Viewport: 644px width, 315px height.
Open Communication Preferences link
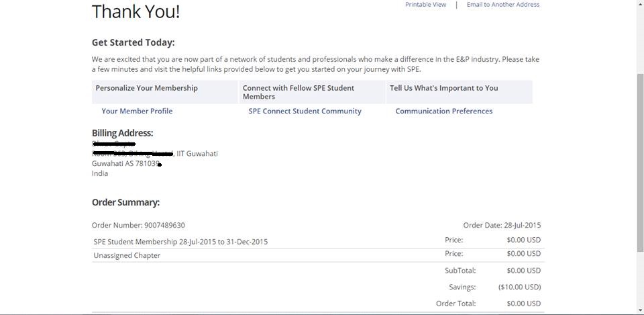pyautogui.click(x=443, y=111)
